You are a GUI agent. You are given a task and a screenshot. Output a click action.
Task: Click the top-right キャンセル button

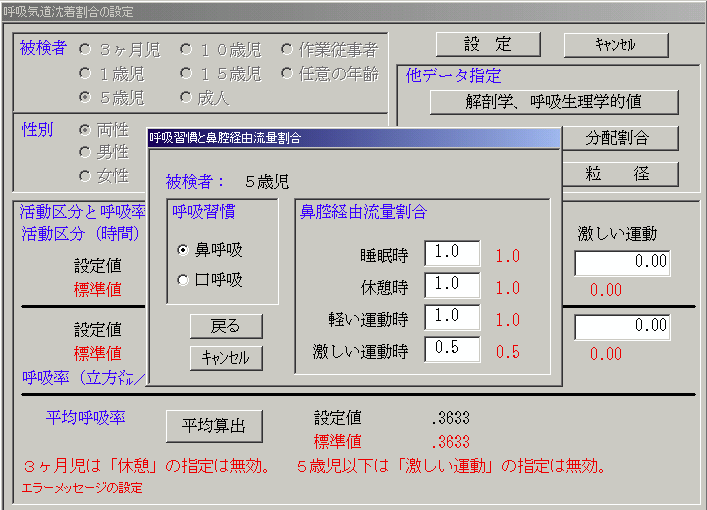(615, 44)
